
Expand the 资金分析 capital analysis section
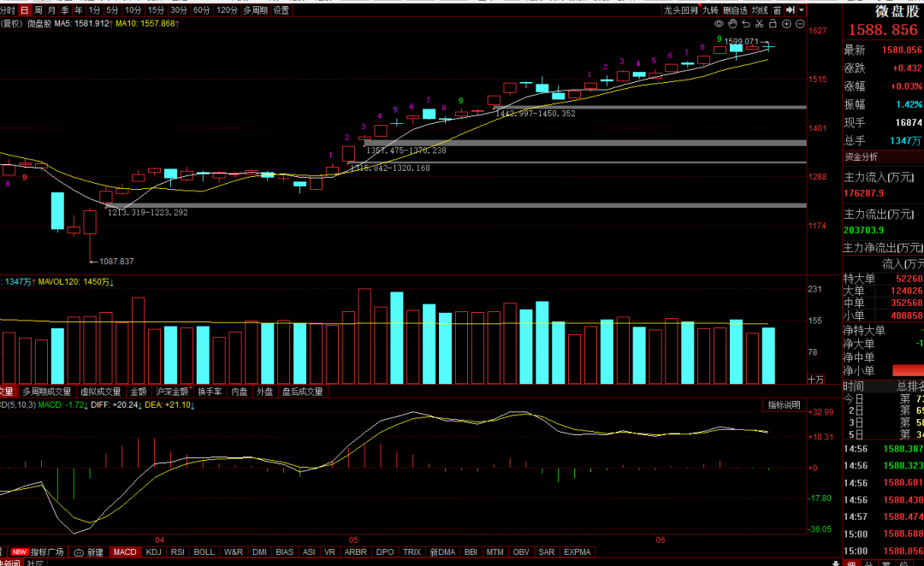tap(862, 156)
